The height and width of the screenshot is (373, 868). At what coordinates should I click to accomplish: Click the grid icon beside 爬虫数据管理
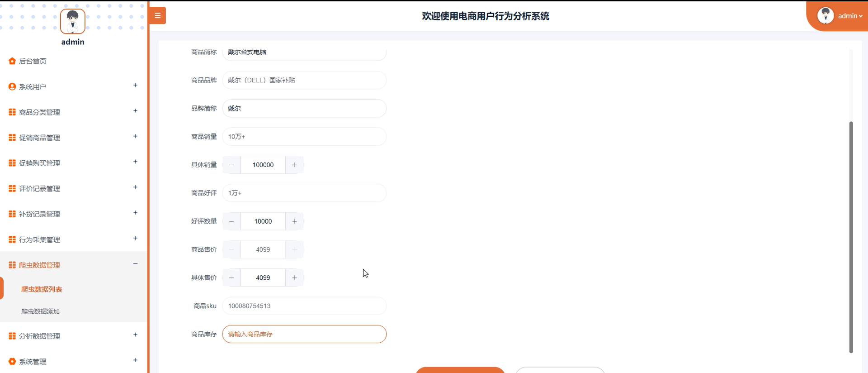tap(12, 265)
